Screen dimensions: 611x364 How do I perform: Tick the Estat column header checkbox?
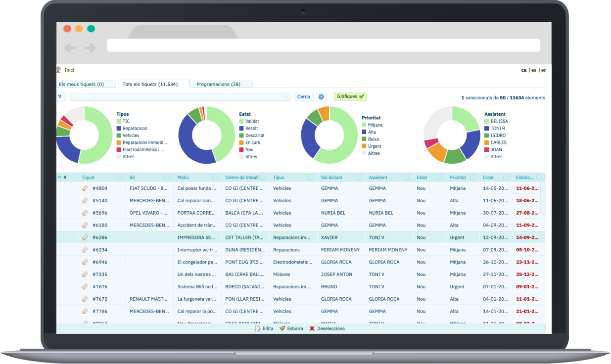(x=439, y=177)
